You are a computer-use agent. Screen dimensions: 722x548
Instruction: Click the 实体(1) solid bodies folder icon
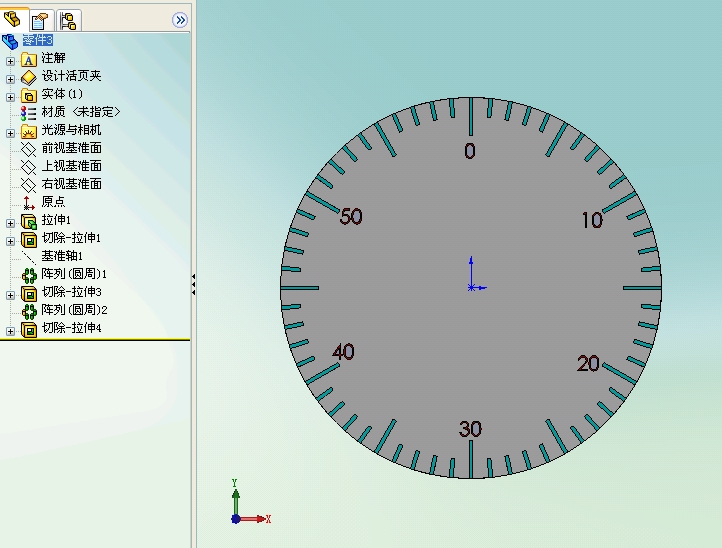tap(29, 96)
